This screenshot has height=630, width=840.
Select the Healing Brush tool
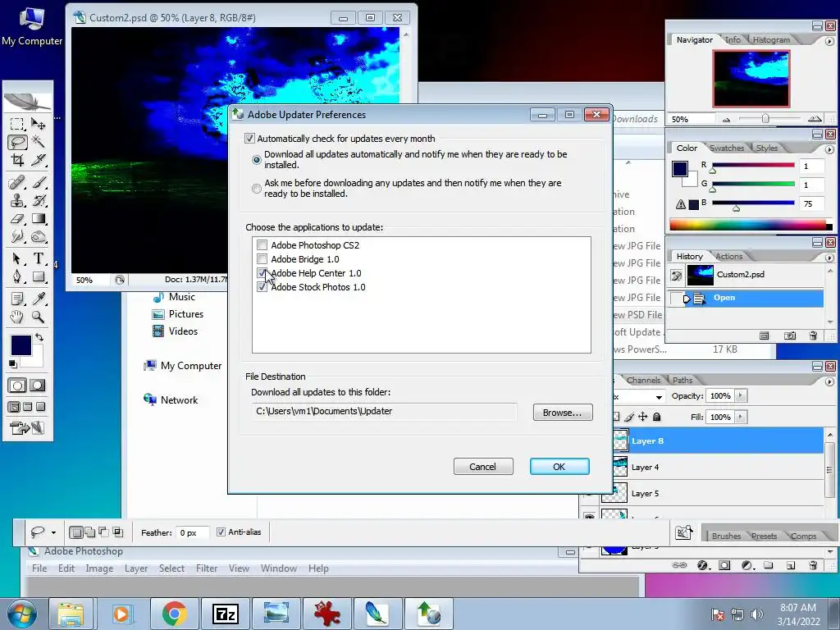pyautogui.click(x=17, y=183)
